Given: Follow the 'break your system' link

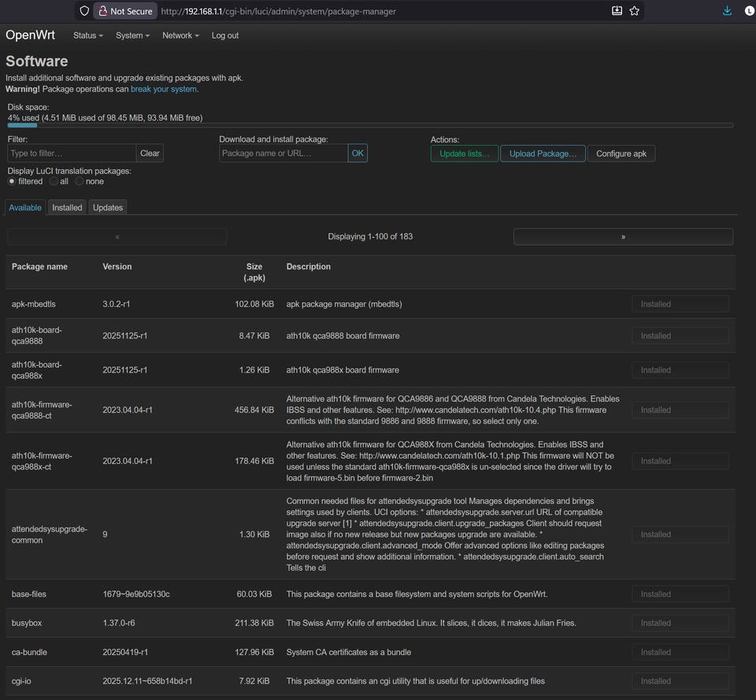Looking at the screenshot, I should click(x=164, y=89).
